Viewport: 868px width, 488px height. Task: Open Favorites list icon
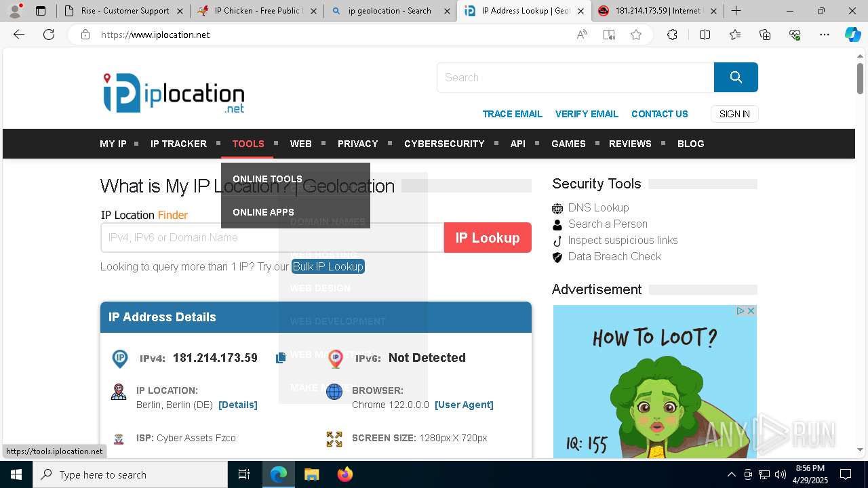[x=735, y=35]
